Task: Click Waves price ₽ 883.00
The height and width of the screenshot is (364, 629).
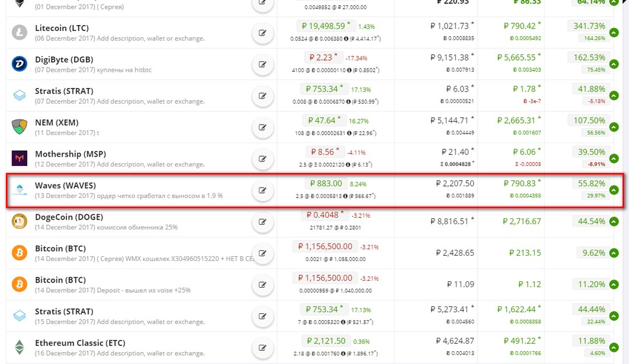Action: tap(326, 183)
